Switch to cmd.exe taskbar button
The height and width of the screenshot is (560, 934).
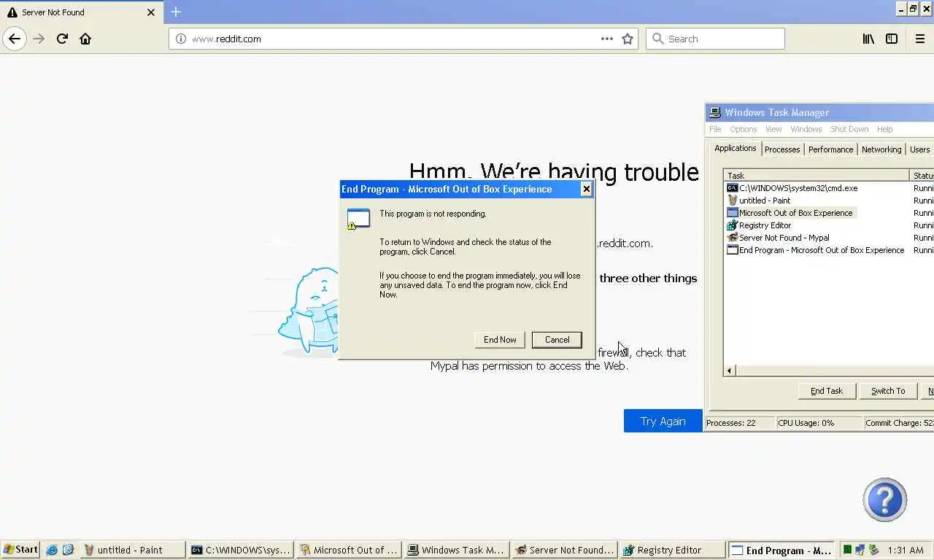click(241, 550)
